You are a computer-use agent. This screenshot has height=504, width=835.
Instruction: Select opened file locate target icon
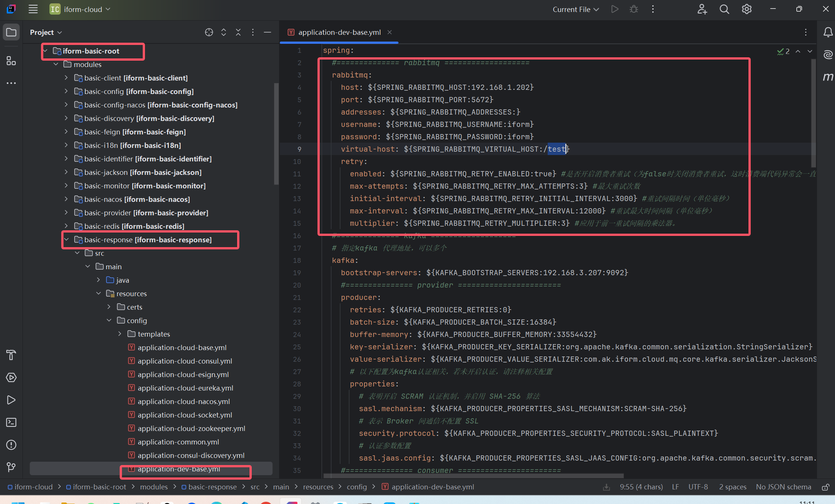(209, 32)
